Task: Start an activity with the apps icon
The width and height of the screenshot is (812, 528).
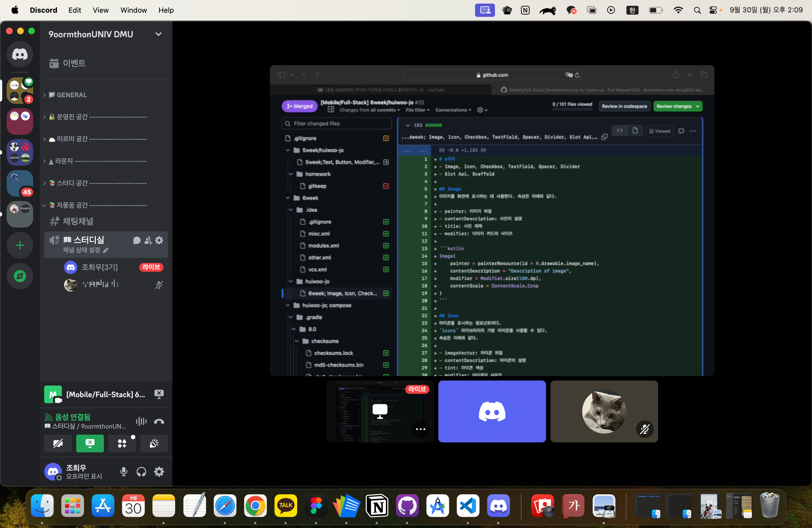Action: 122,443
